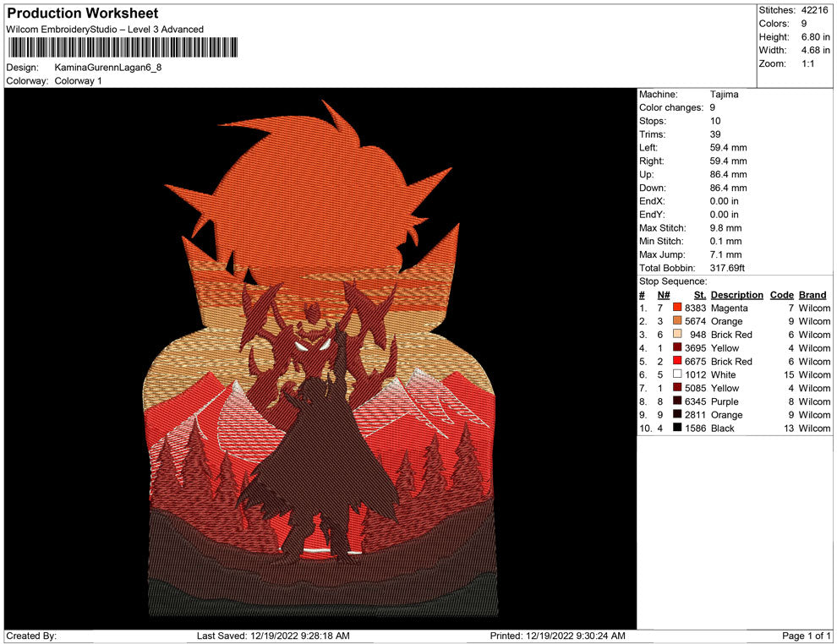Click the Orange swatch for stop 2
Viewport: 837px width, 644px height.
click(677, 320)
